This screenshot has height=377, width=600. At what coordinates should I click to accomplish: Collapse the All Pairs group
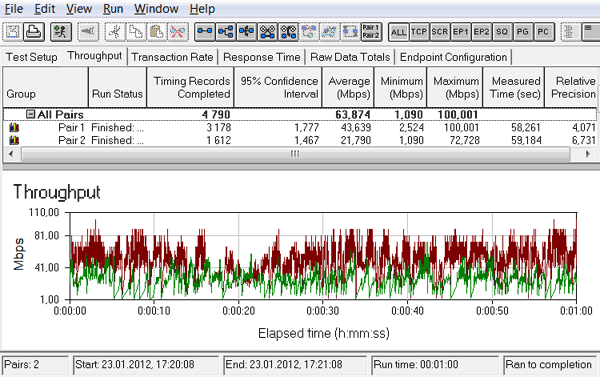pyautogui.click(x=30, y=114)
